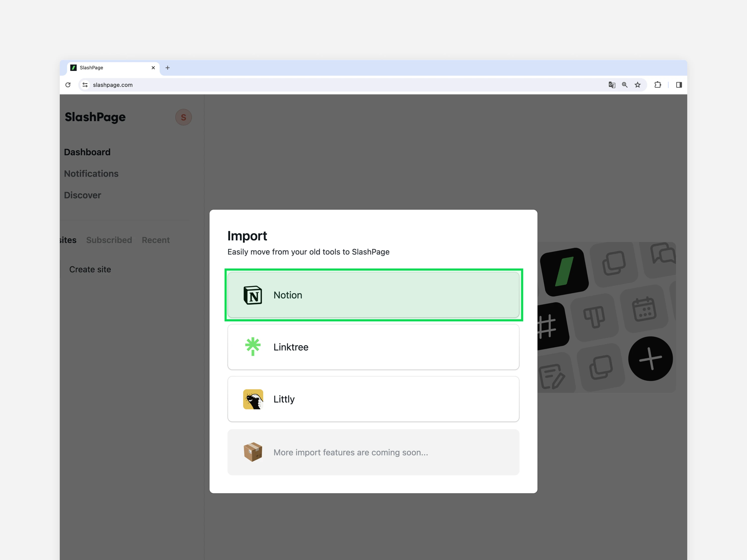Switch to the Subscribed tab
The width and height of the screenshot is (747, 560).
109,240
